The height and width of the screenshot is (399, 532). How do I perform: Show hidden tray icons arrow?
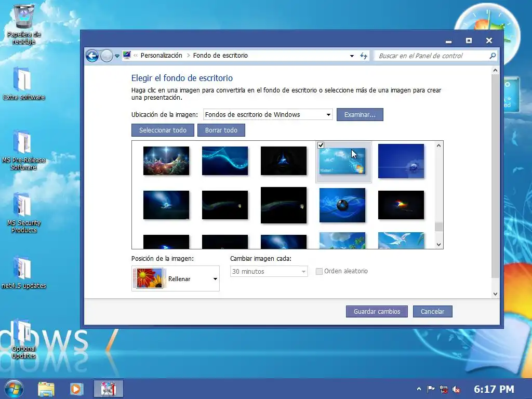419,389
